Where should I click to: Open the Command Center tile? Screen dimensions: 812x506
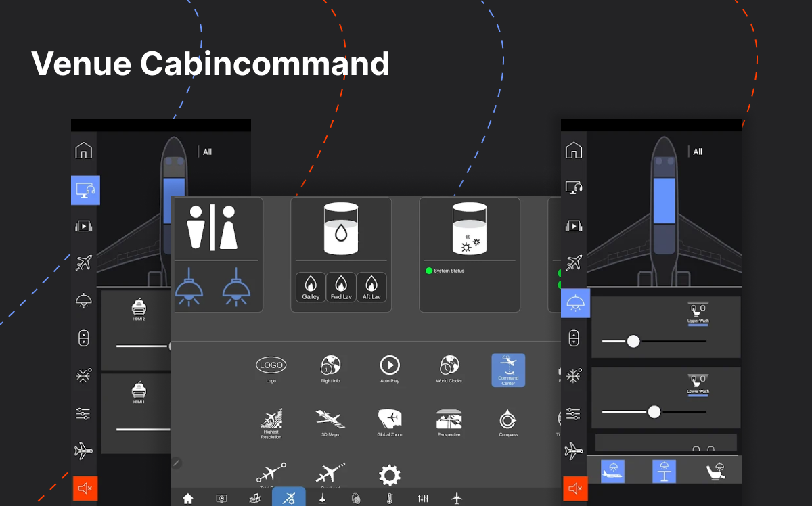pyautogui.click(x=508, y=370)
